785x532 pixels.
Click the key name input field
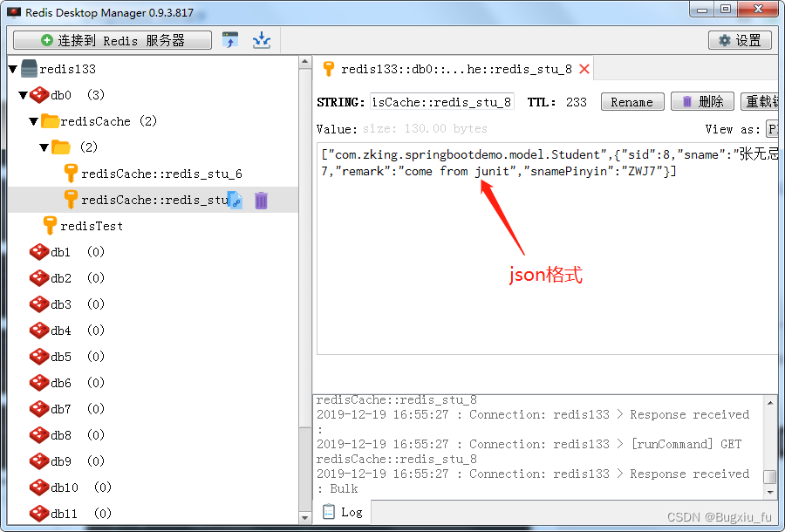(442, 101)
